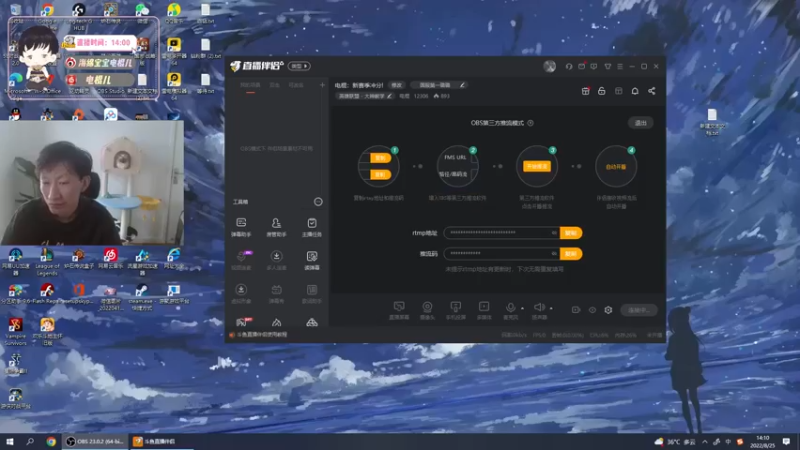The image size is (800, 450).
Task: Click the taskbar search magnifier
Action: tap(30, 441)
